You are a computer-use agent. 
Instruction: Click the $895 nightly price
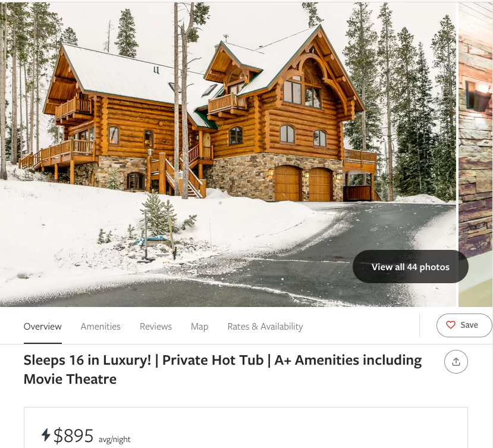pyautogui.click(x=73, y=436)
